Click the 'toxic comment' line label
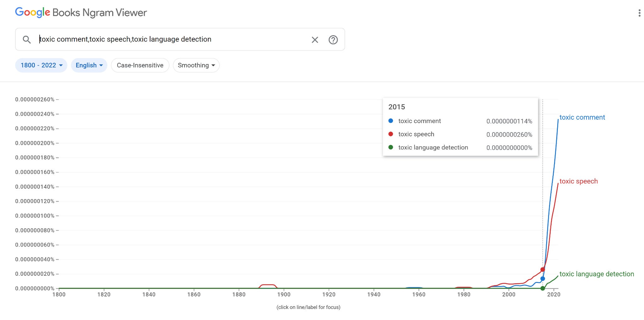The height and width of the screenshot is (320, 644). [582, 117]
